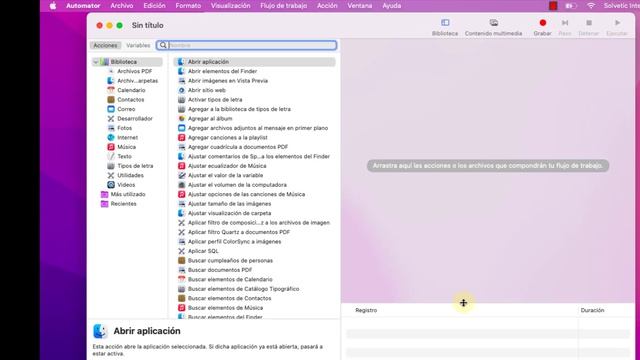Click Agregar al álbum action icon
Screen dimensions: 640x360
[182, 118]
